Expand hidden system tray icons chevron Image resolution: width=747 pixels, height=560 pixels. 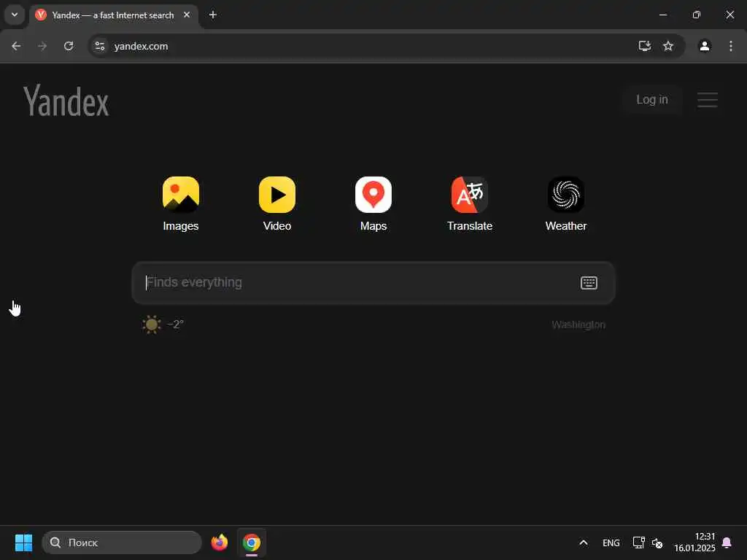pos(583,542)
